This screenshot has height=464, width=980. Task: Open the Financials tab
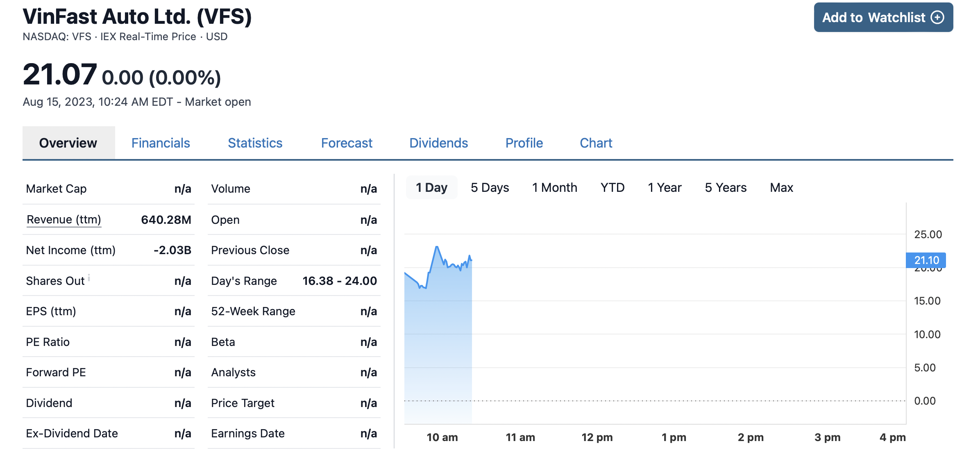pos(161,143)
